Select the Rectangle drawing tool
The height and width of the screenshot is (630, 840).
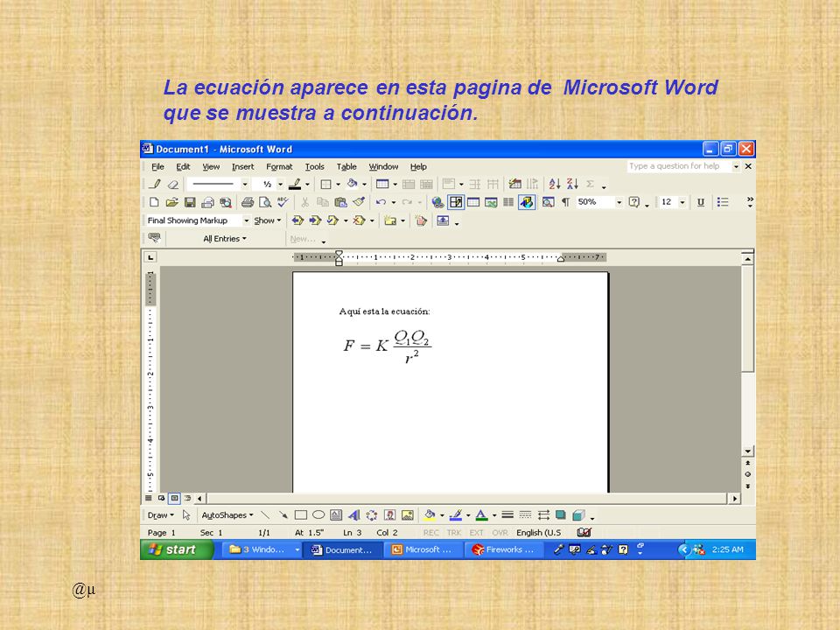pyautogui.click(x=300, y=514)
